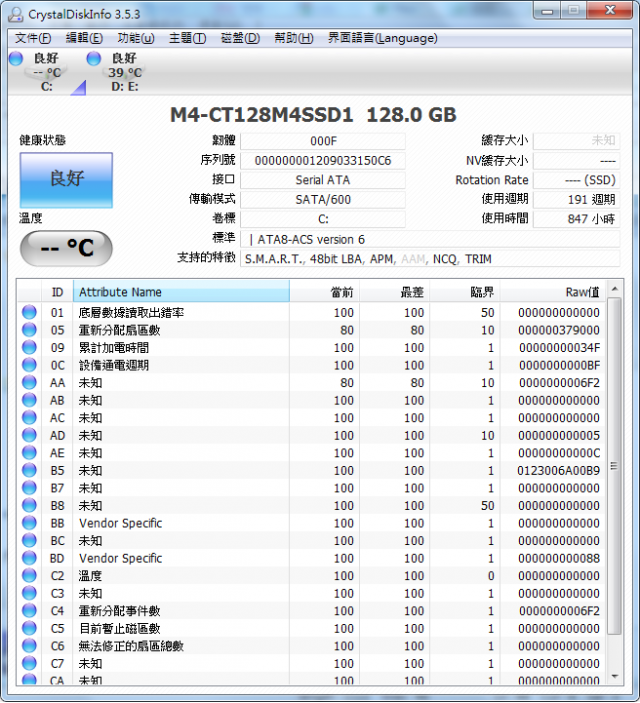This screenshot has width=640, height=703.
Task: Click status orb of attribute 0C
Action: click(29, 365)
